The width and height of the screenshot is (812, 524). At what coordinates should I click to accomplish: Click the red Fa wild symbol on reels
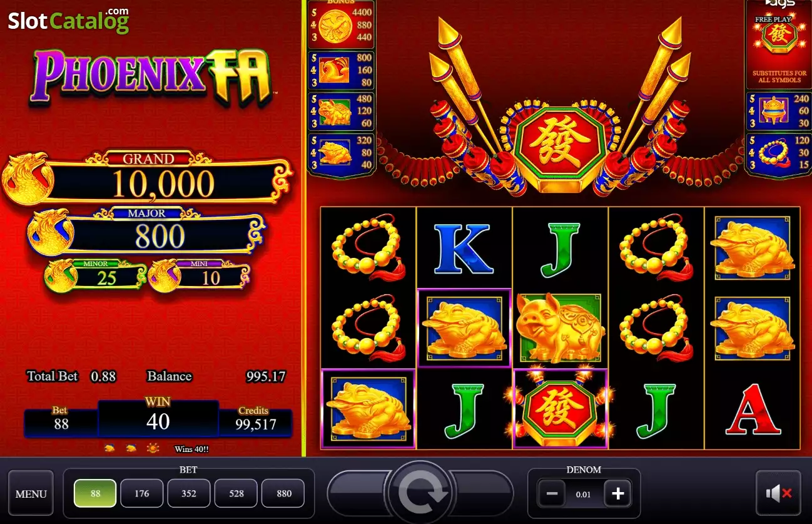point(560,409)
